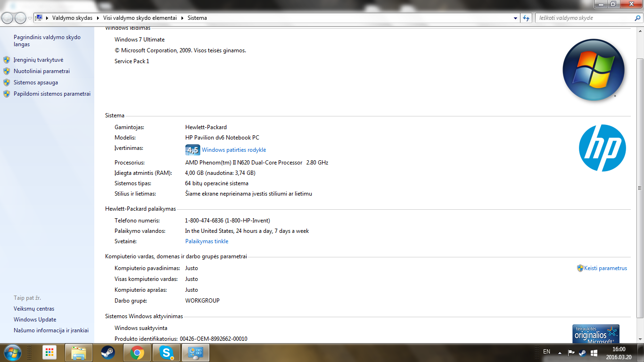Click shield icon beside Papildomi sistemos parametrai

tap(7, 94)
